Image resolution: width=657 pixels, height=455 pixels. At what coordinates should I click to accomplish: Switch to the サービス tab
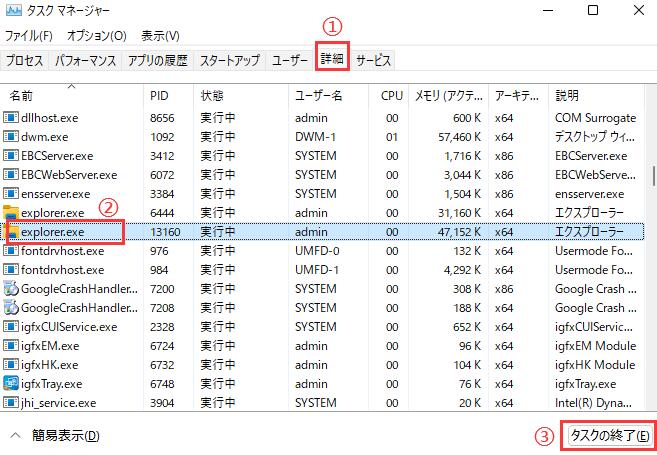[x=374, y=61]
